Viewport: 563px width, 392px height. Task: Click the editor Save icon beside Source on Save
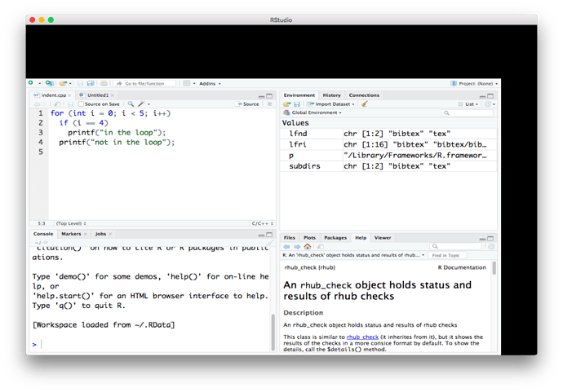[70, 104]
